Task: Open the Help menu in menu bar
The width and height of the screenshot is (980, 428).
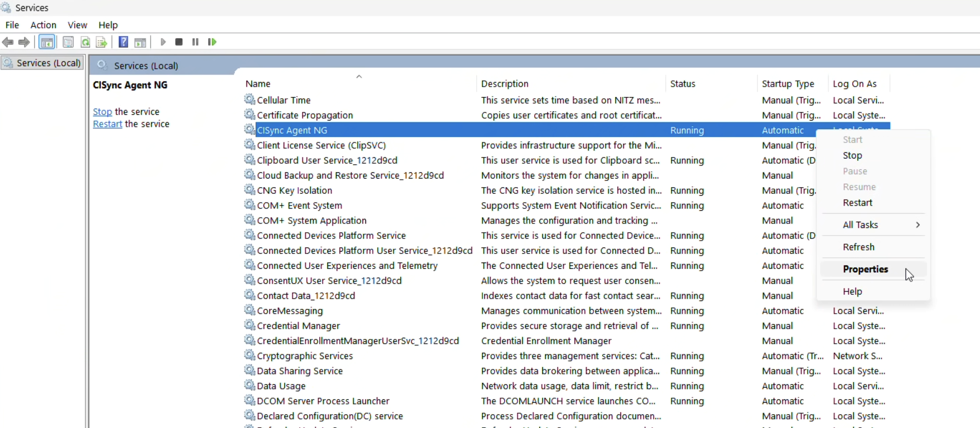Action: click(108, 25)
